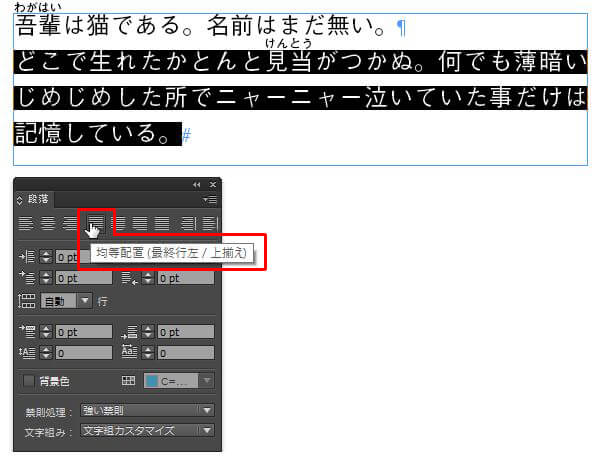This screenshot has height=461, width=600.
Task: Click the drop cap characters stepper
Action: (148, 352)
